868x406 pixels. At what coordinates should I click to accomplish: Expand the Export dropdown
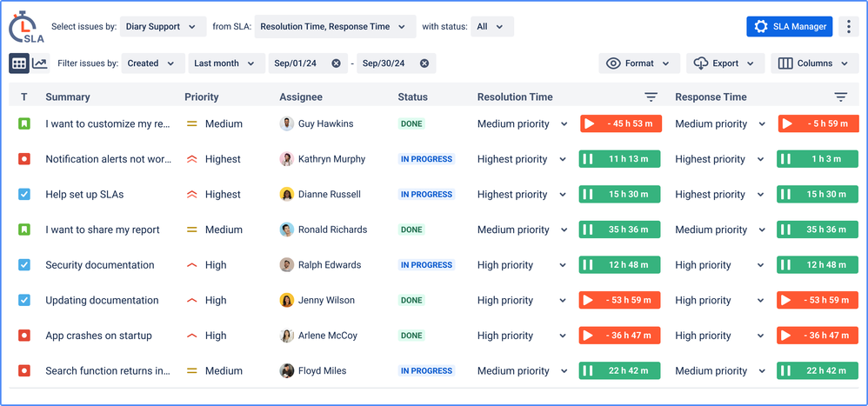725,63
